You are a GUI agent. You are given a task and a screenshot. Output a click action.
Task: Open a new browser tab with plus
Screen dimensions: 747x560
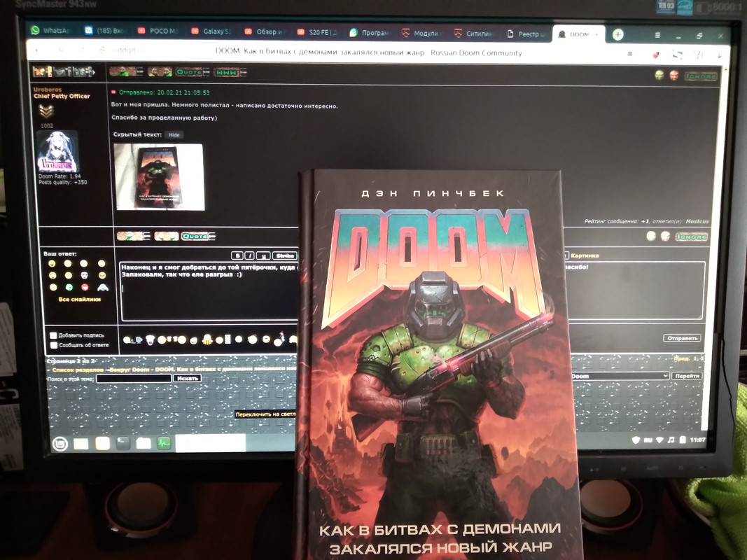coord(617,34)
